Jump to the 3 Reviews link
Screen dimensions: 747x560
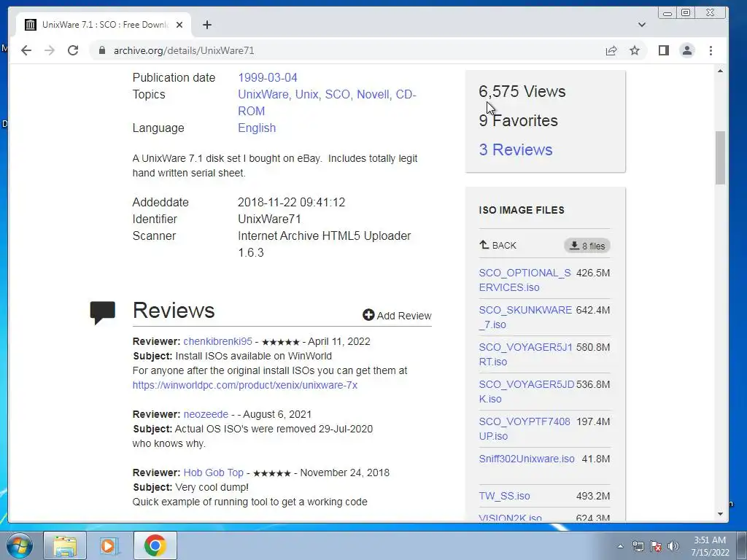[516, 149]
